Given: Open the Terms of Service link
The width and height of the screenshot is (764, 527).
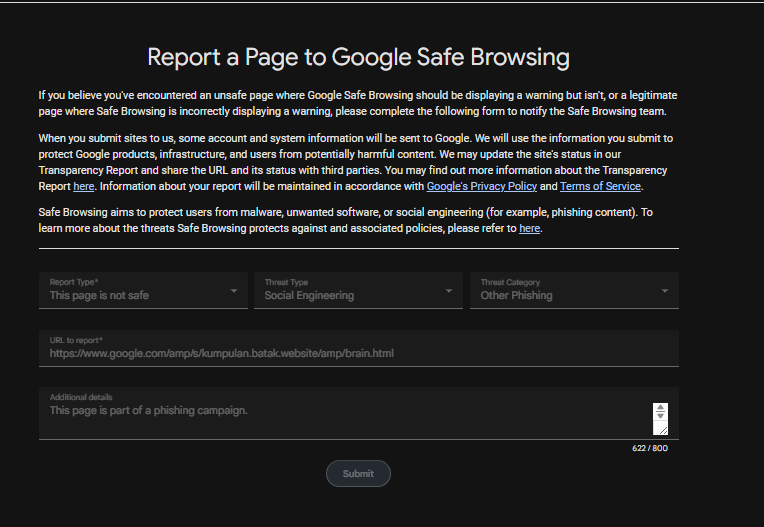Looking at the screenshot, I should pyautogui.click(x=600, y=186).
